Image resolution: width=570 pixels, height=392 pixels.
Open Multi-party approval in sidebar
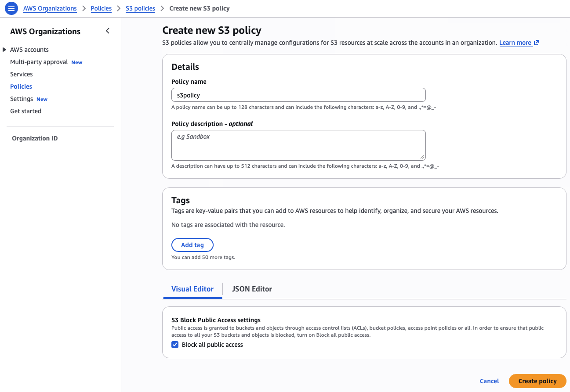(39, 62)
